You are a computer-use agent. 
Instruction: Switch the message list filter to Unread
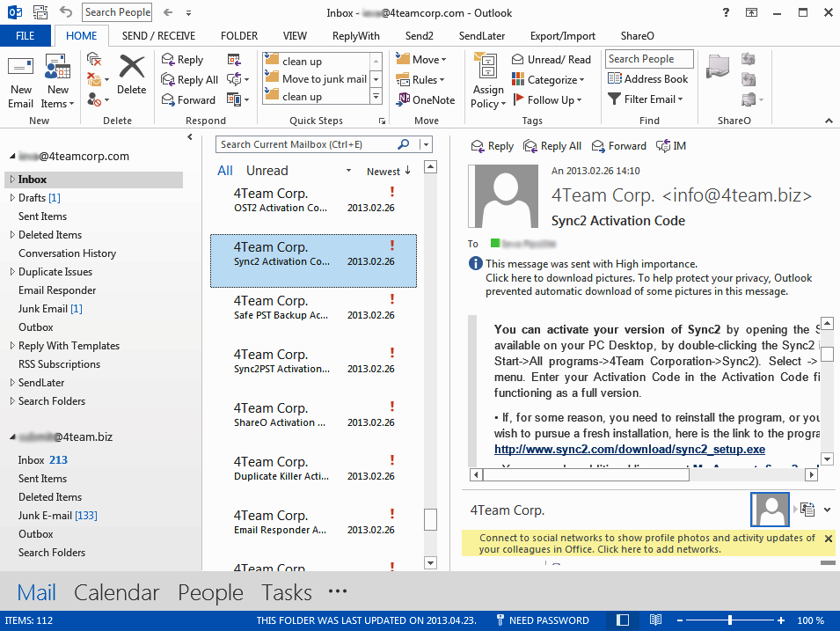267,171
